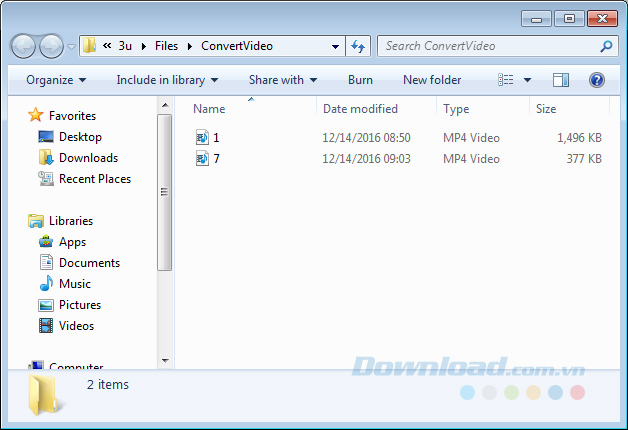This screenshot has height=430, width=628.
Task: Expand the hidden path chevron before 3u
Action: click(x=107, y=46)
